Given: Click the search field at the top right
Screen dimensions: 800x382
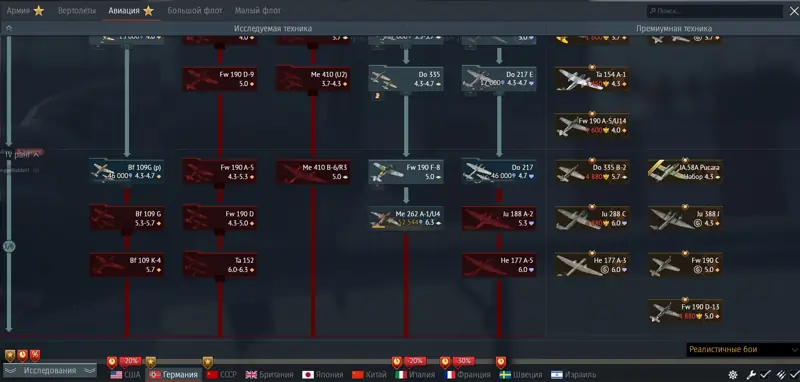Looking at the screenshot, I should tap(714, 11).
